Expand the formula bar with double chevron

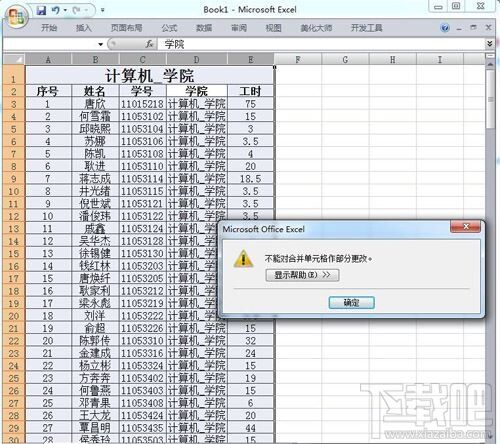489,44
